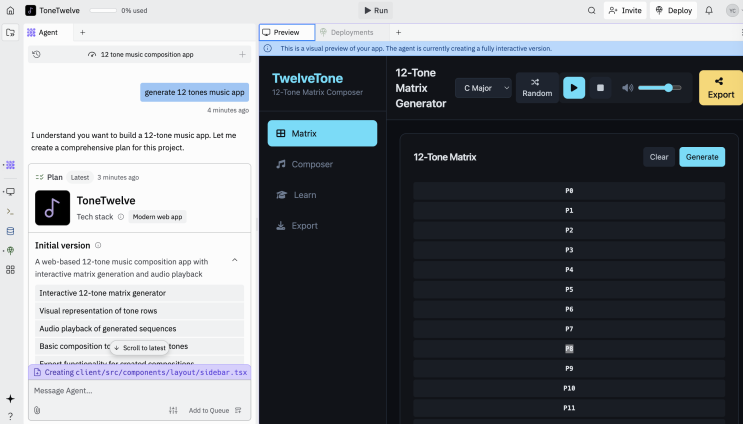This screenshot has height=424, width=743.
Task: Click '12 tone music composition app' chat title
Action: pyautogui.click(x=147, y=54)
